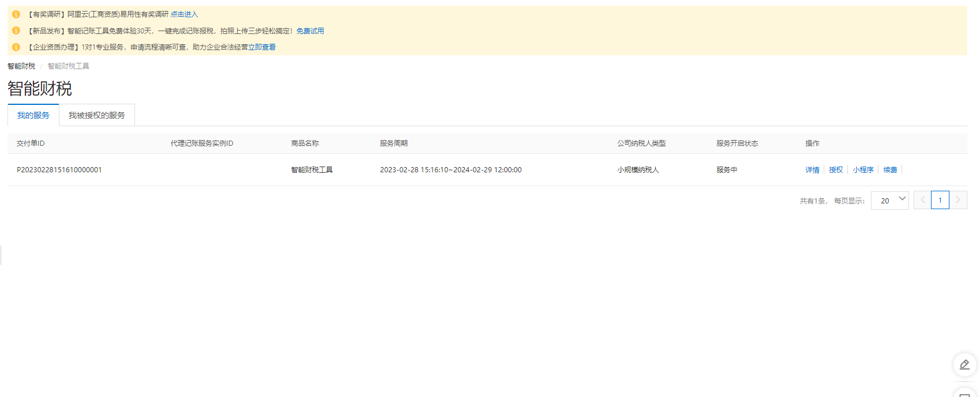Go to previous page arrow

[x=922, y=200]
